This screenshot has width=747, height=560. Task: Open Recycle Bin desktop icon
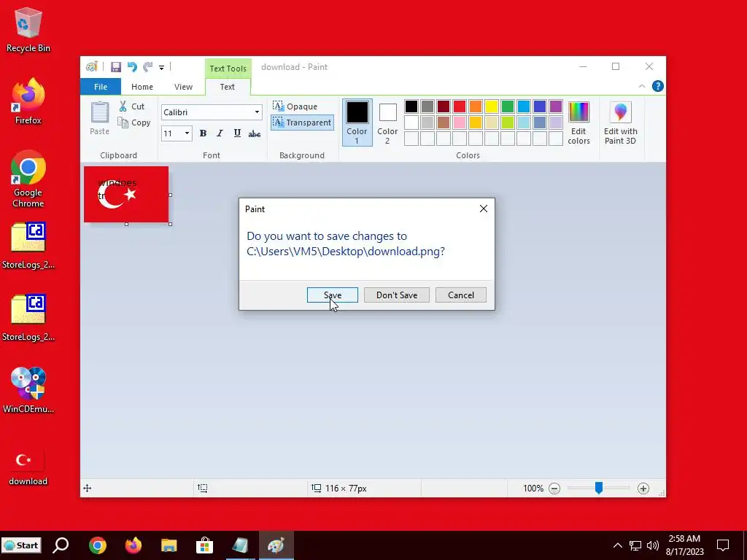[x=28, y=30]
